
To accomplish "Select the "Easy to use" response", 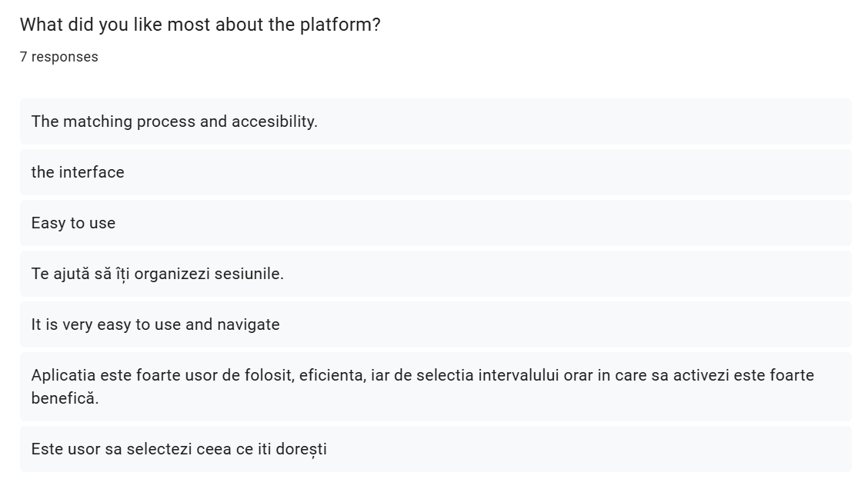I will 73,223.
